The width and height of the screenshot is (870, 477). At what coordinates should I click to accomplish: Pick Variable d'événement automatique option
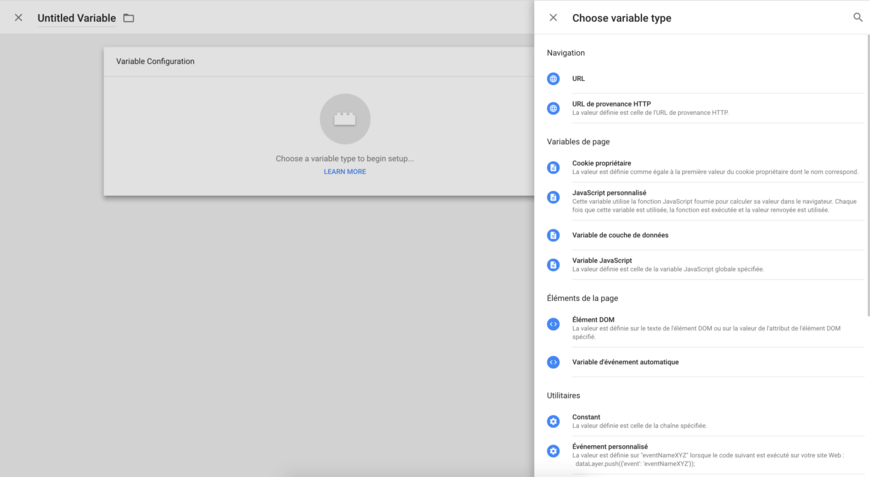(625, 362)
